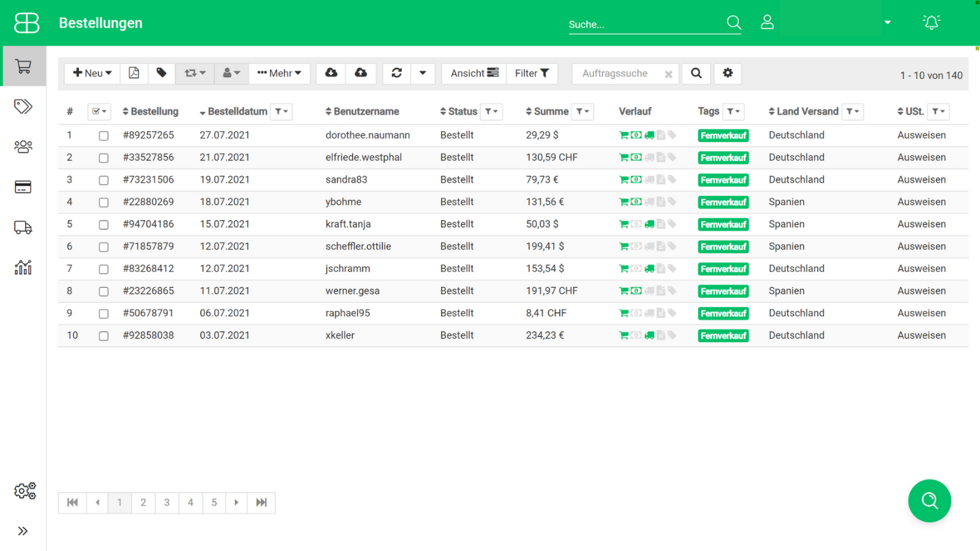Open the settings gears sidebar icon
This screenshot has width=980, height=551.
pos(25,490)
